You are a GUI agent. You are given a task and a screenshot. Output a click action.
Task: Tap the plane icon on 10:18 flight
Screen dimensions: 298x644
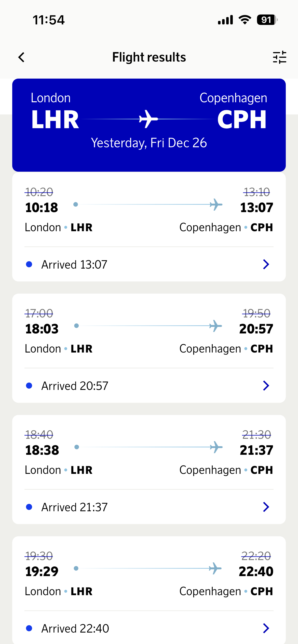click(216, 204)
